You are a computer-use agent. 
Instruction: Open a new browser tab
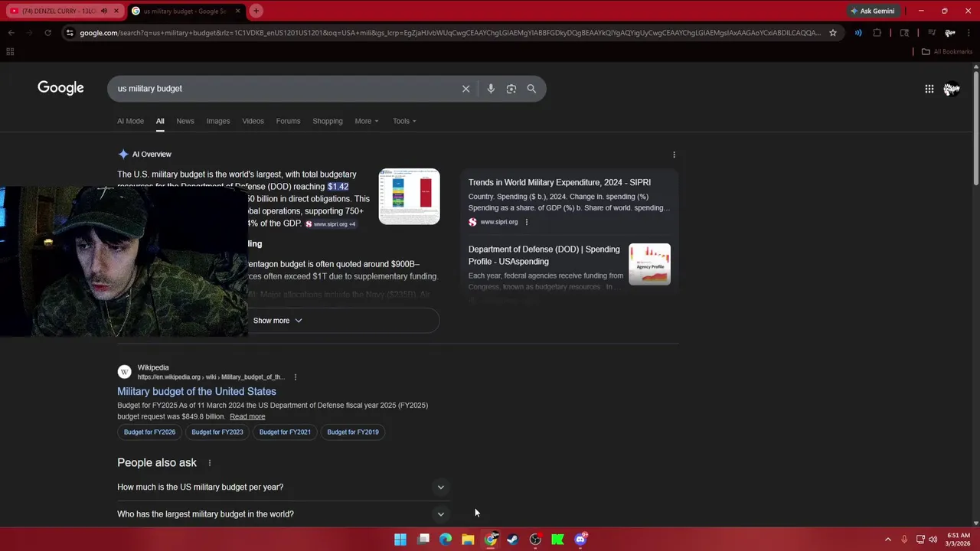tap(256, 11)
